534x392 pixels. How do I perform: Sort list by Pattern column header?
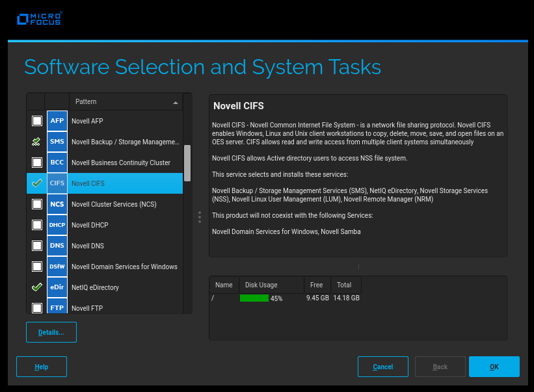pyautogui.click(x=125, y=102)
